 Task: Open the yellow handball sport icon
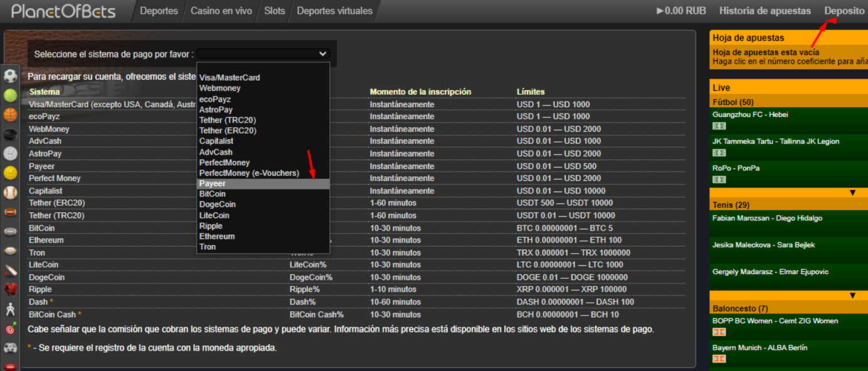[x=11, y=173]
